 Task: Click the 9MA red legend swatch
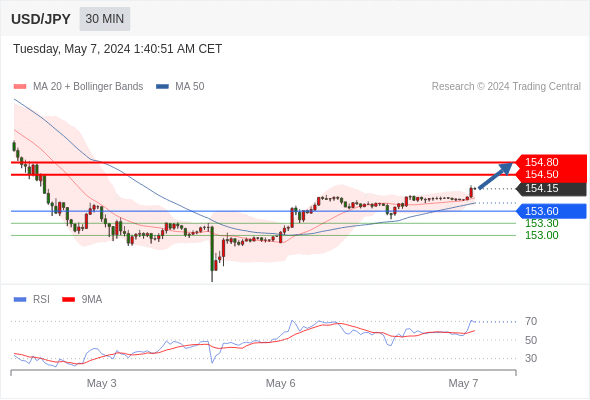pos(68,300)
